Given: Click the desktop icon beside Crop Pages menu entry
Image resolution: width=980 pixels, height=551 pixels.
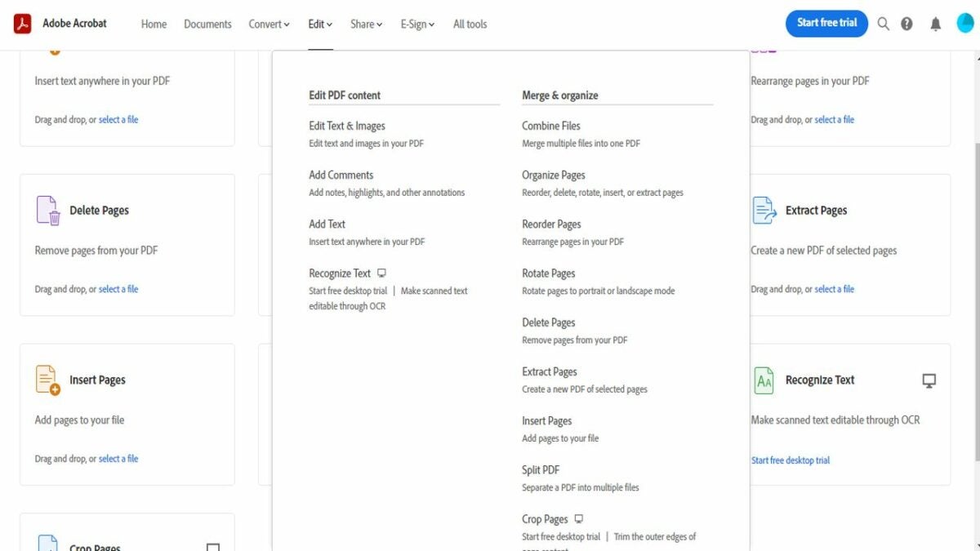Looking at the screenshot, I should click(579, 518).
